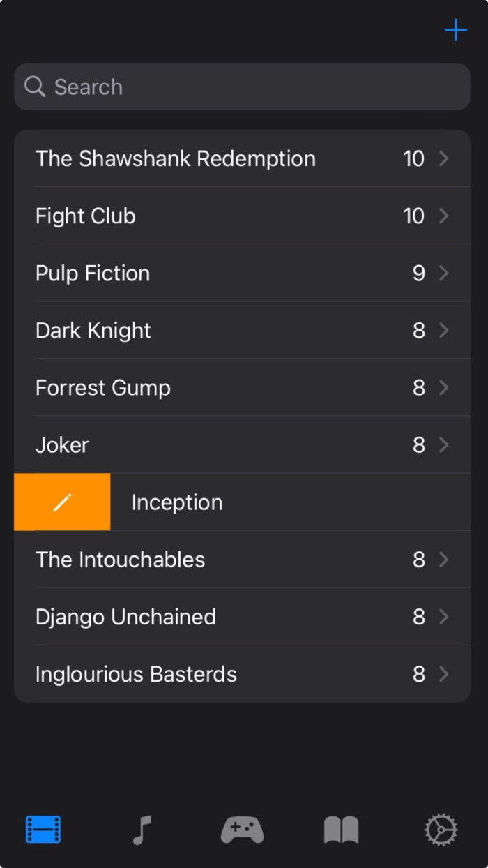Switch to the Books tab
Screen dimensions: 488x868
coord(342,830)
